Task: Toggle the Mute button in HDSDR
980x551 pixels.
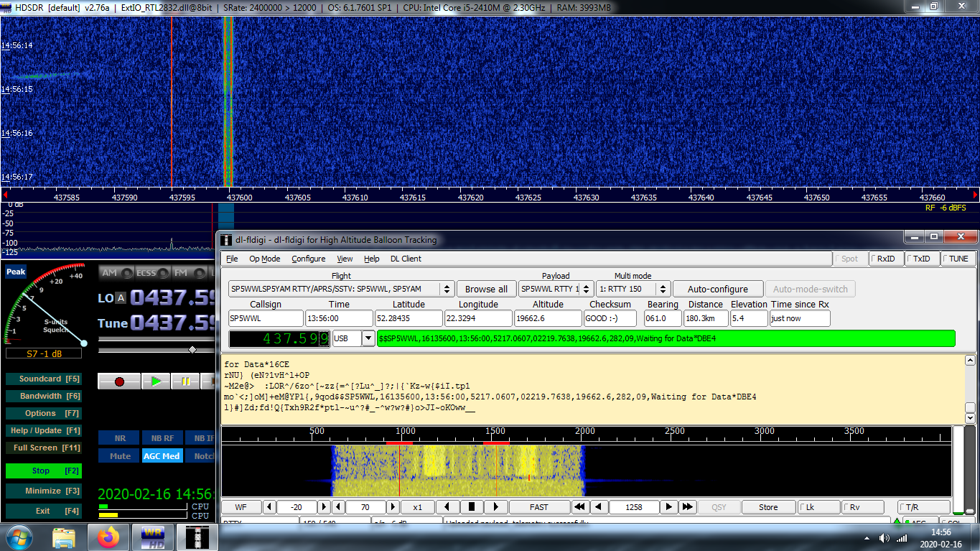Action: point(119,455)
